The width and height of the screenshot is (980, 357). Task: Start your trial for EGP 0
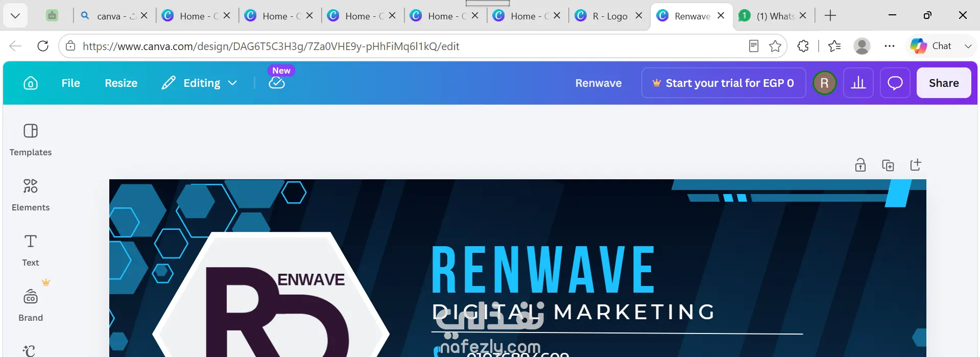point(724,83)
